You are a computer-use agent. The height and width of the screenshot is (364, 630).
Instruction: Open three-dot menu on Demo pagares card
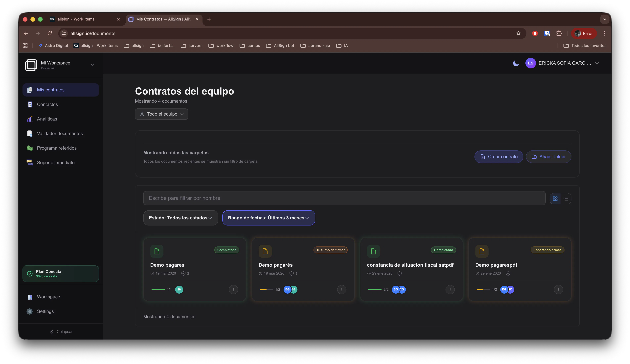tap(233, 290)
